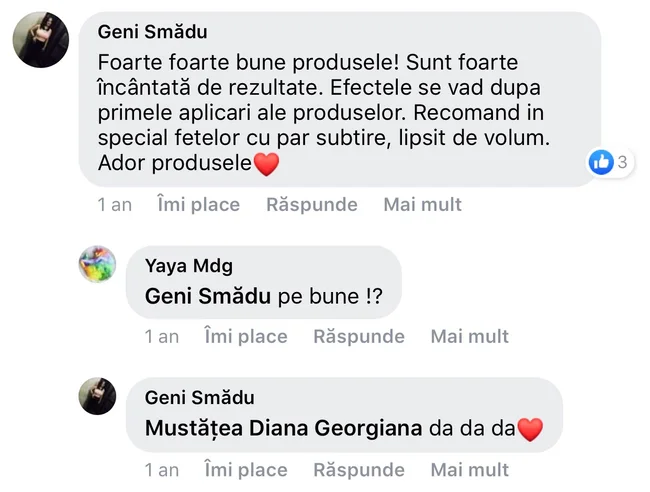
Task: Open the reaction count of 3
Action: click(x=622, y=162)
